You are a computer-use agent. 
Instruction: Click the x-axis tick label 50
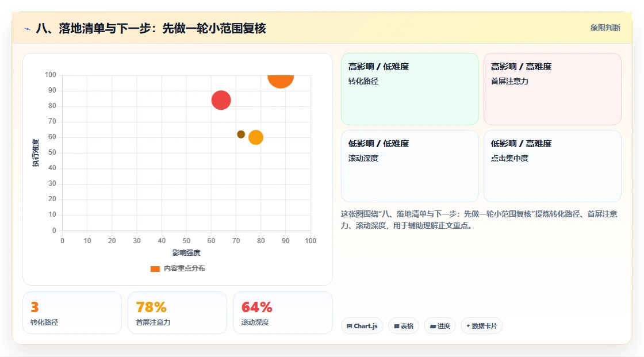click(186, 241)
